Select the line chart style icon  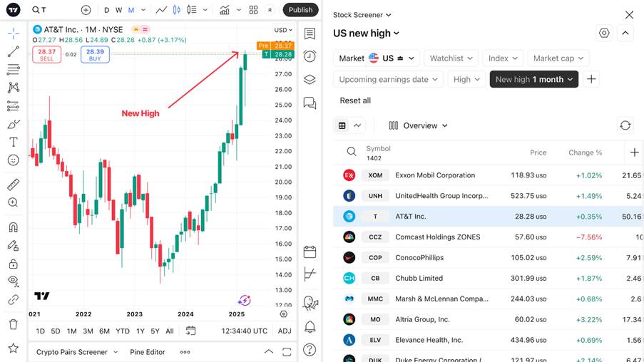click(x=161, y=10)
